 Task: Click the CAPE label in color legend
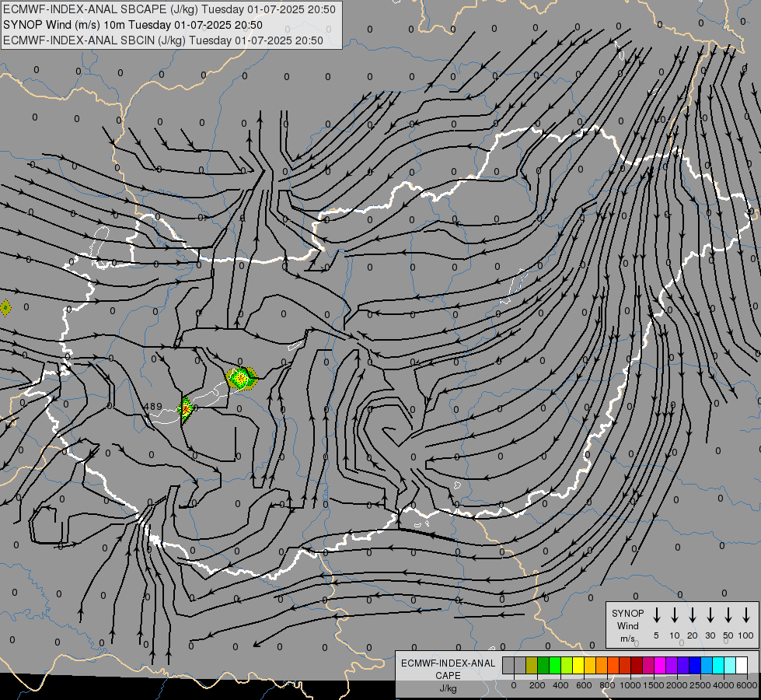tap(448, 676)
